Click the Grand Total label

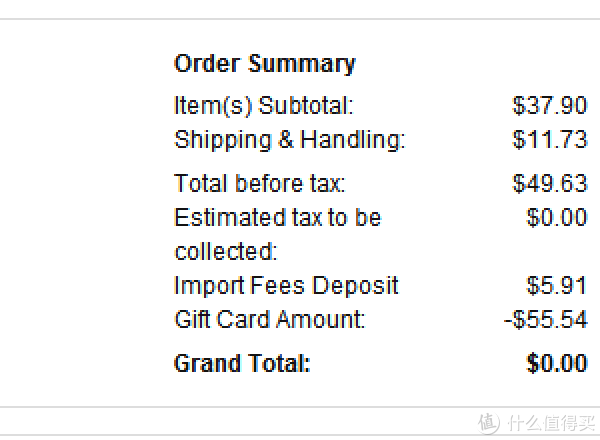point(242,363)
